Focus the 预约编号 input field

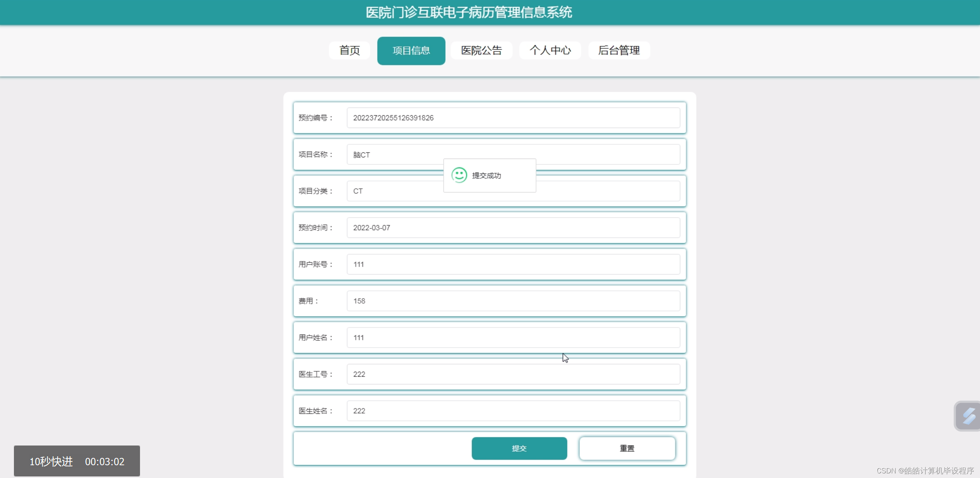coord(513,118)
